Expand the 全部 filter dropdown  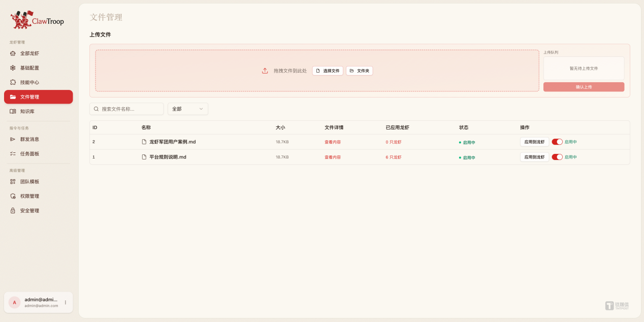point(188,109)
